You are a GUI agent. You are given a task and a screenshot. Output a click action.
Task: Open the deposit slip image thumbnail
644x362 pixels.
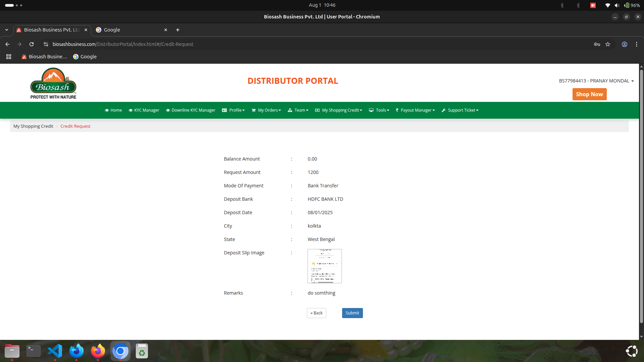tap(324, 266)
